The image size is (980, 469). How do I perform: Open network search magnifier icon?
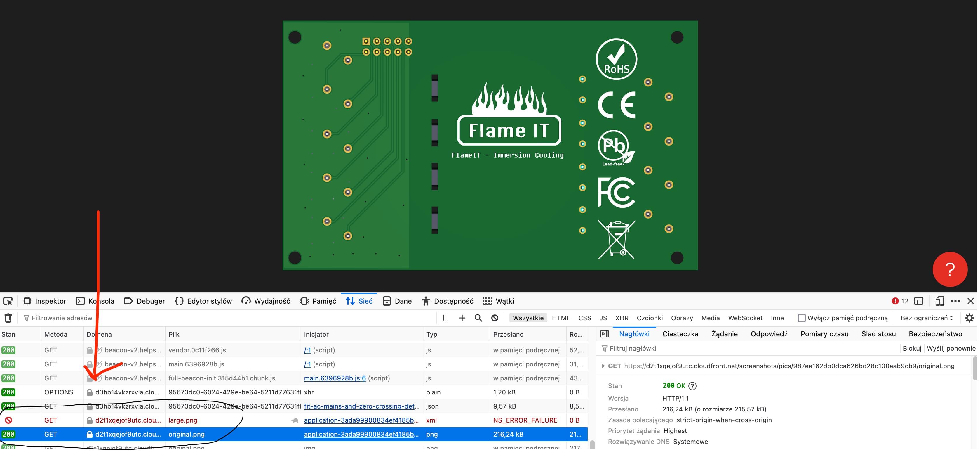[478, 318]
